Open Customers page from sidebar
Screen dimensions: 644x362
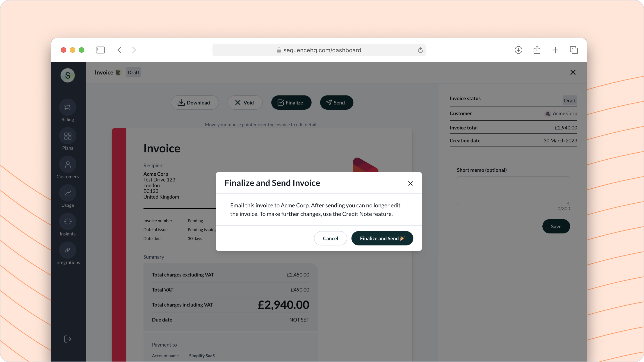(68, 165)
